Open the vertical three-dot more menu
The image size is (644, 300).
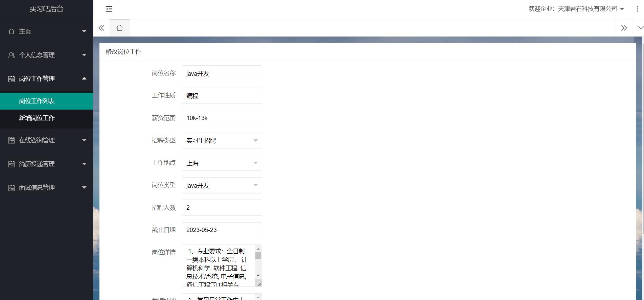(x=638, y=9)
